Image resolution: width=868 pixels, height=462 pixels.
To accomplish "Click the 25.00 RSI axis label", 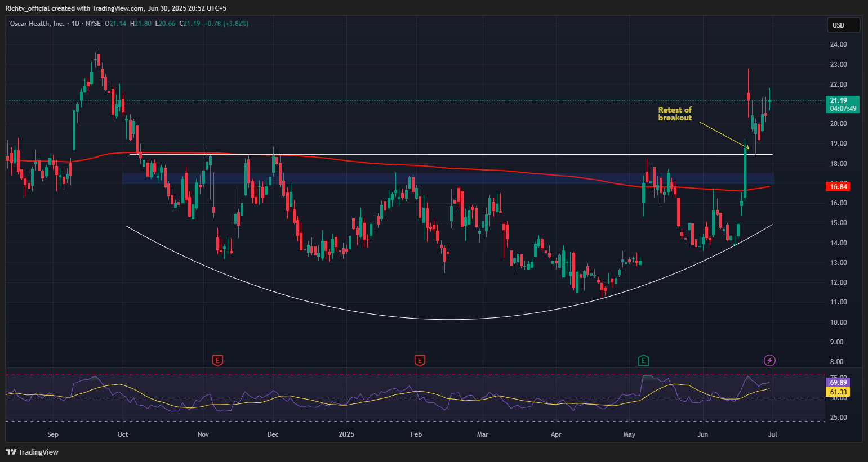I will (838, 418).
